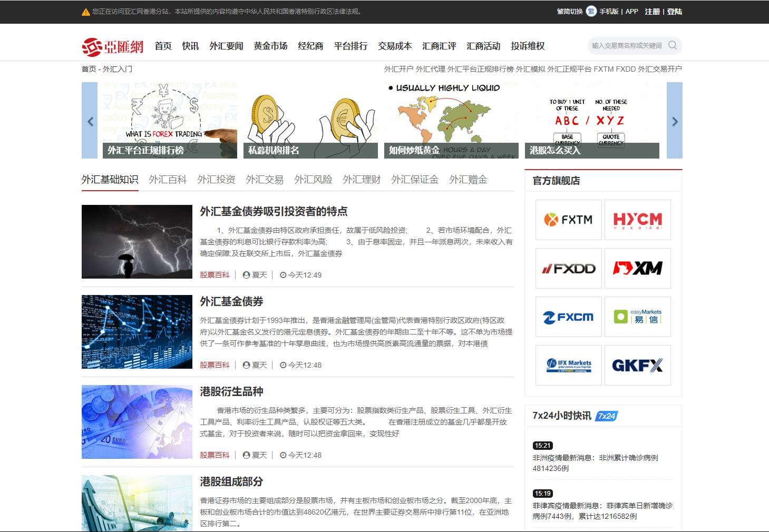Click the broker search input field
Viewport: 769px width, 532px height.
(627, 46)
